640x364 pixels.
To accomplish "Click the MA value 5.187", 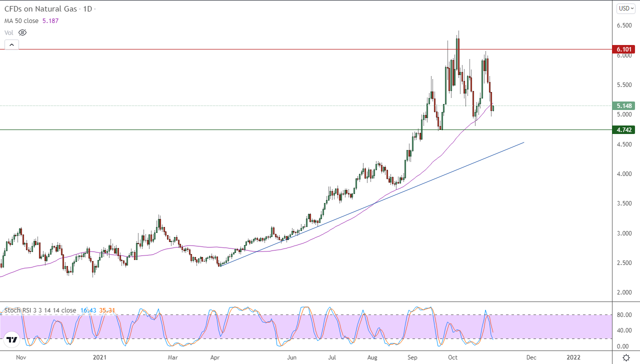I will [x=50, y=21].
